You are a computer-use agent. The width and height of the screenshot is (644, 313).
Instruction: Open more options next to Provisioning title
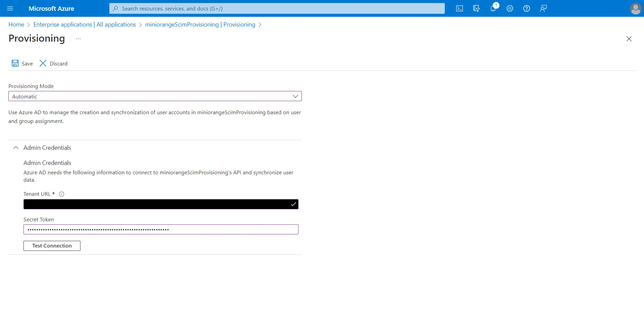pos(78,39)
